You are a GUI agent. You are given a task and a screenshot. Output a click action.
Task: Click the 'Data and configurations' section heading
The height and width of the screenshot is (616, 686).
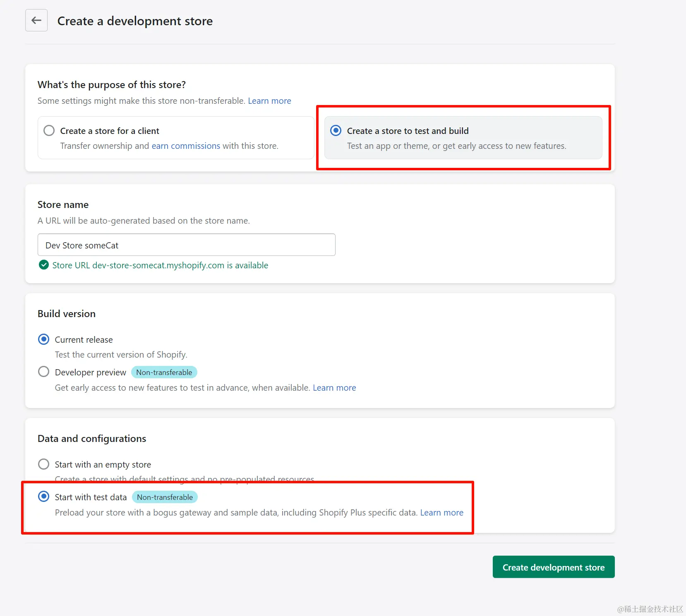pos(92,439)
